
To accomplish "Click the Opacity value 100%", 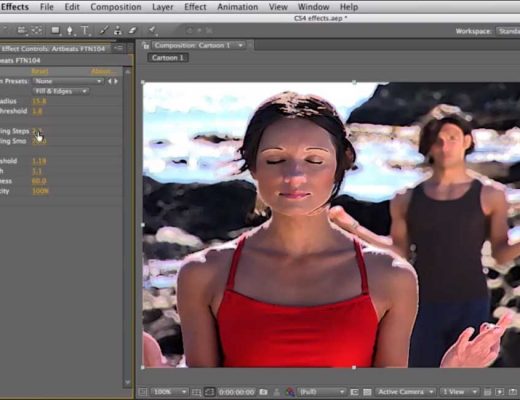I will (40, 191).
